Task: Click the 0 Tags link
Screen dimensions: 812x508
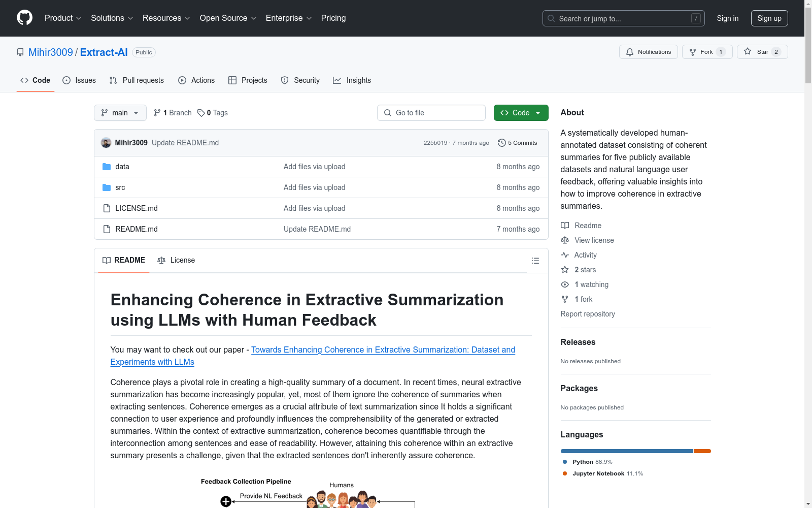Action: [213, 113]
